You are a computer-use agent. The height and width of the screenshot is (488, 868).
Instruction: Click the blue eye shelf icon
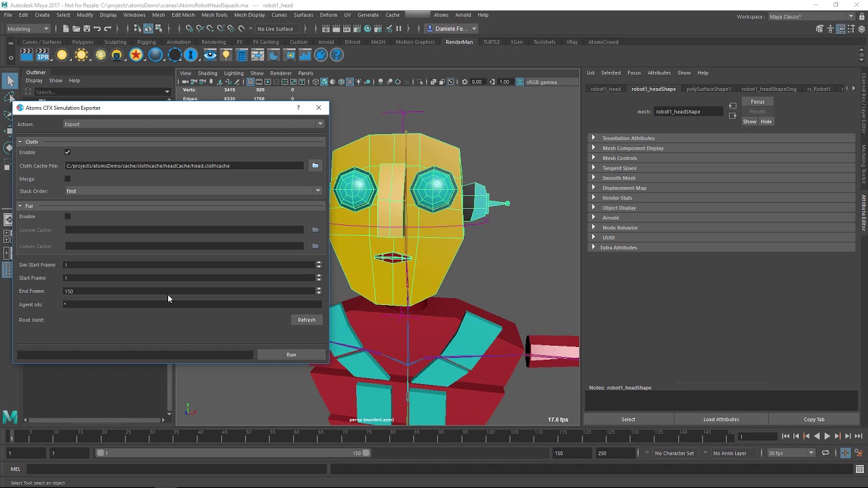pos(210,56)
